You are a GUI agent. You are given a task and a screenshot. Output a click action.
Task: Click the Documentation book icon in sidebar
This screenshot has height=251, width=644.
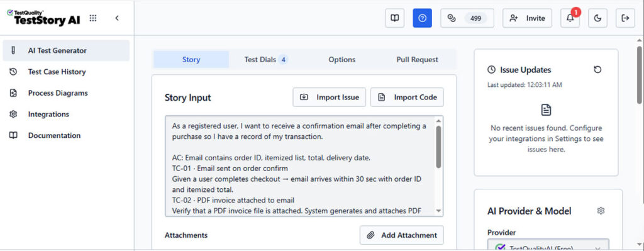coord(13,135)
